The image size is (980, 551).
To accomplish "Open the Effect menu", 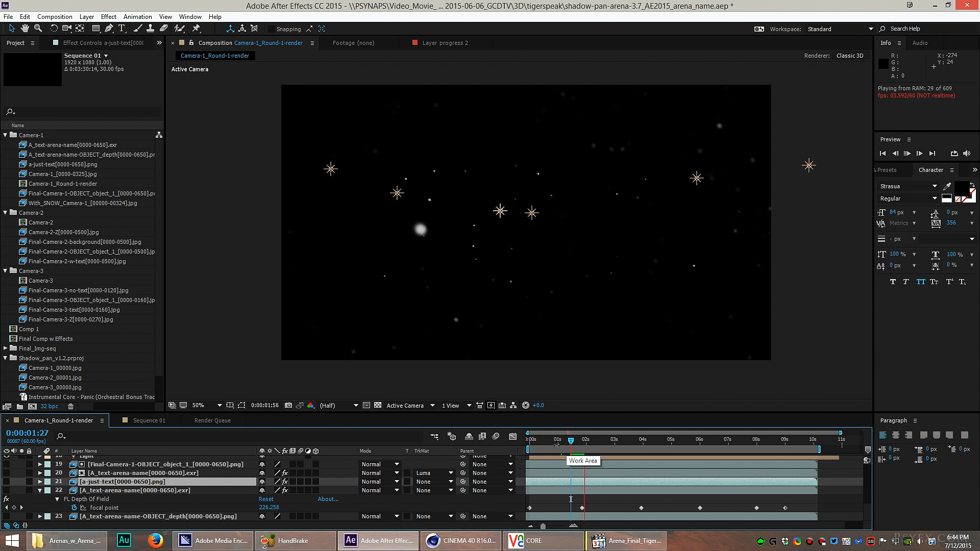I will [x=108, y=16].
